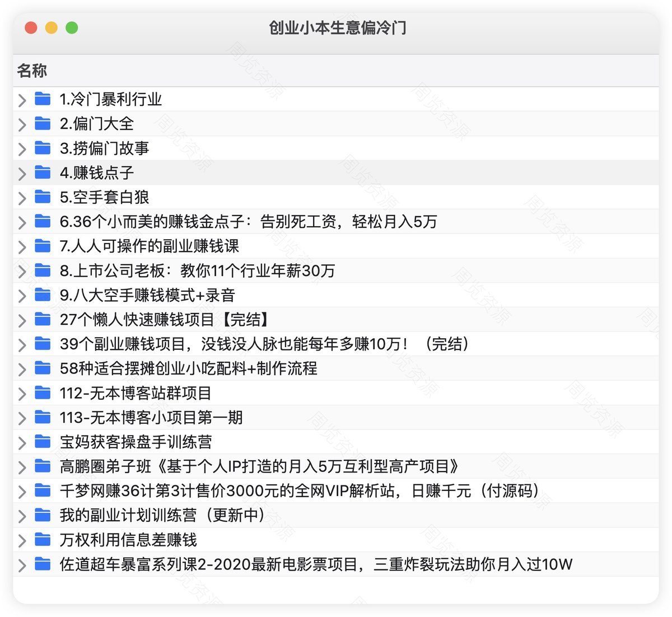The image size is (672, 617).
Task: Expand the 27个懒人快速赚钱项目 folder arrow
Action: tap(22, 320)
